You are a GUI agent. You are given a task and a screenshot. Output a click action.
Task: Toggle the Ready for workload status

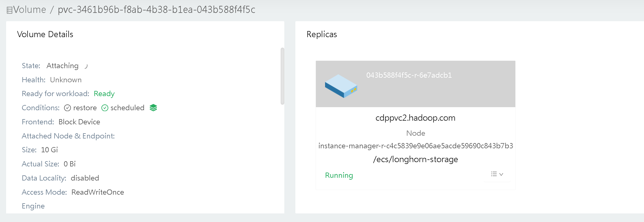[x=104, y=93]
